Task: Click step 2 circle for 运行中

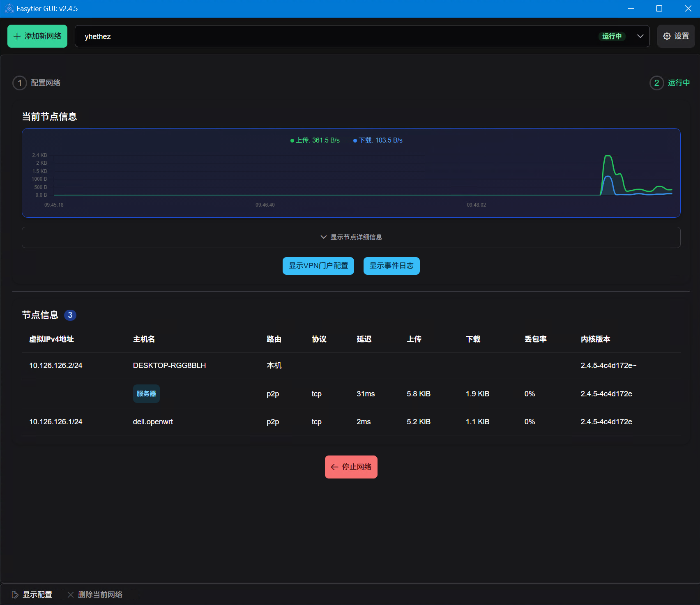Action: tap(656, 83)
